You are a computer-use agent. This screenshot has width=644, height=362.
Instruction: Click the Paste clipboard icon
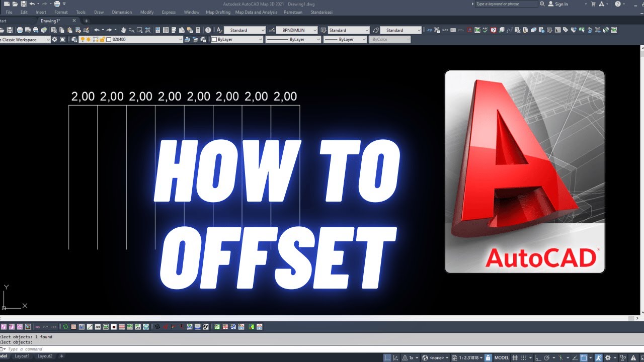pos(70,30)
